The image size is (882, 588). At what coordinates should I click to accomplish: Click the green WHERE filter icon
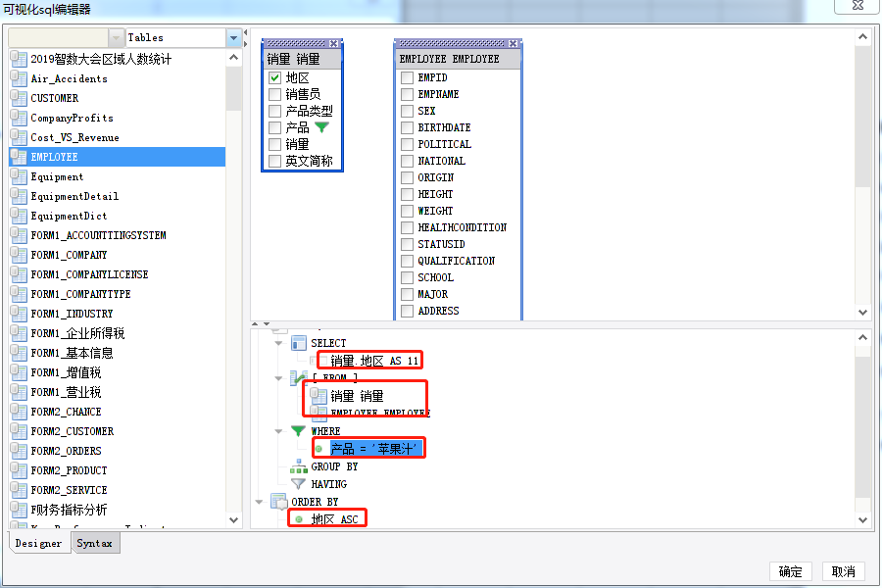coord(298,431)
